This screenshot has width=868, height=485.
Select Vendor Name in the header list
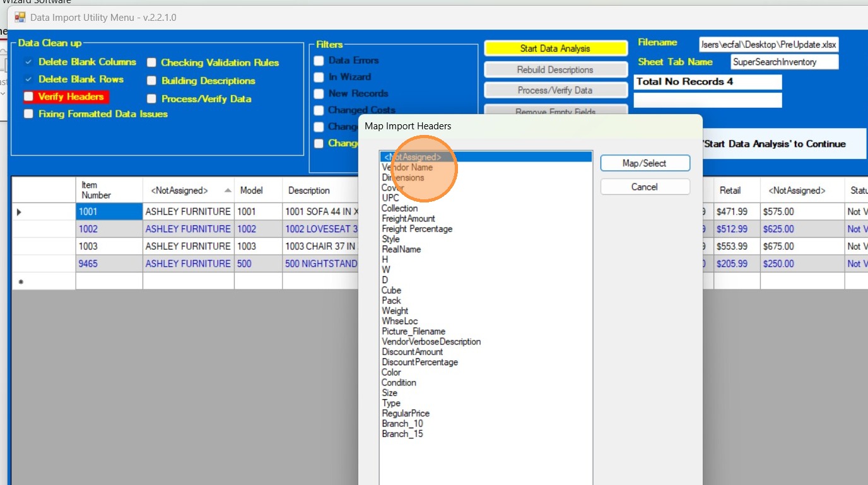tap(408, 168)
